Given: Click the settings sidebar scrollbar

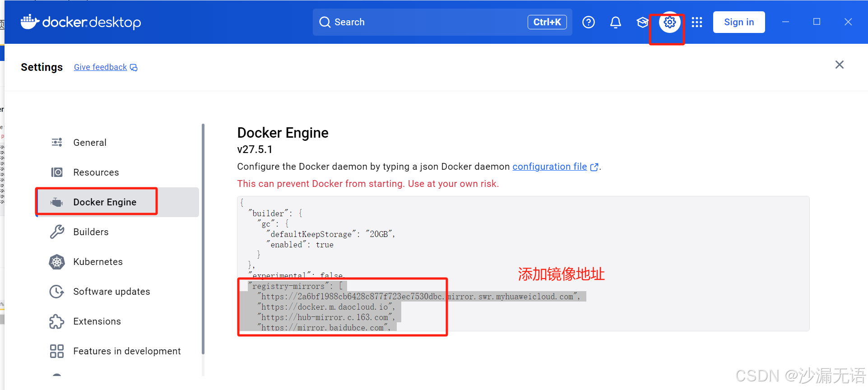Looking at the screenshot, I should coord(203,239).
